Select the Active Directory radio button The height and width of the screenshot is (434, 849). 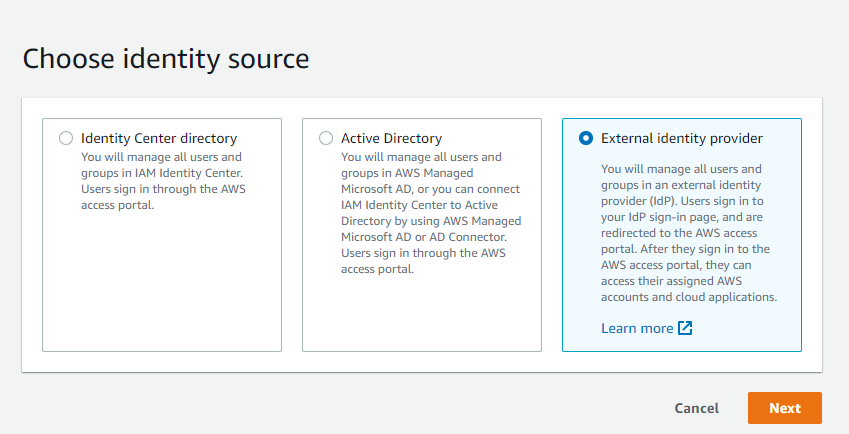coord(326,138)
